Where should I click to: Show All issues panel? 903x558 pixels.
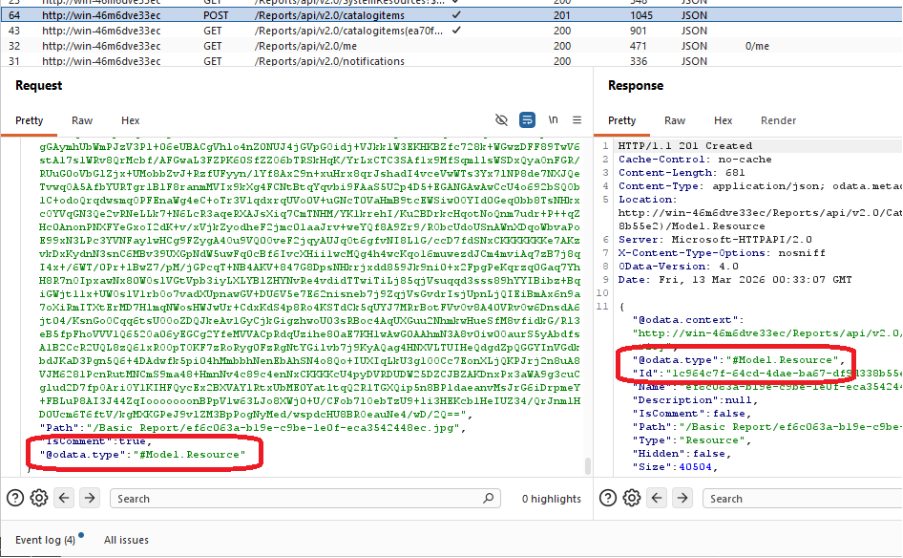(x=126, y=540)
